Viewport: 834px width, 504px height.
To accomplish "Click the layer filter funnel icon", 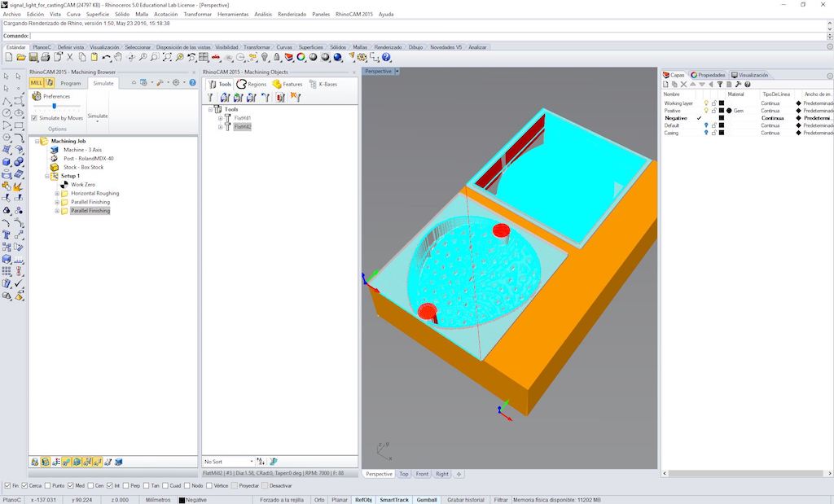I will [x=720, y=85].
